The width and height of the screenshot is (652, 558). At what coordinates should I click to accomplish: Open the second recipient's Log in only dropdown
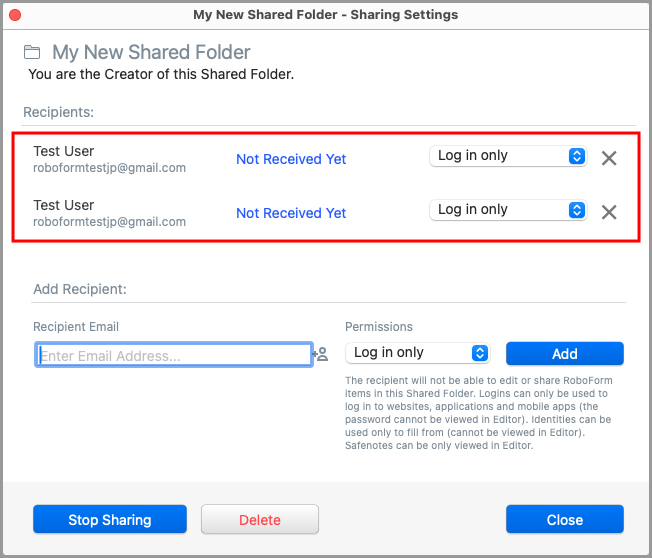tap(508, 210)
